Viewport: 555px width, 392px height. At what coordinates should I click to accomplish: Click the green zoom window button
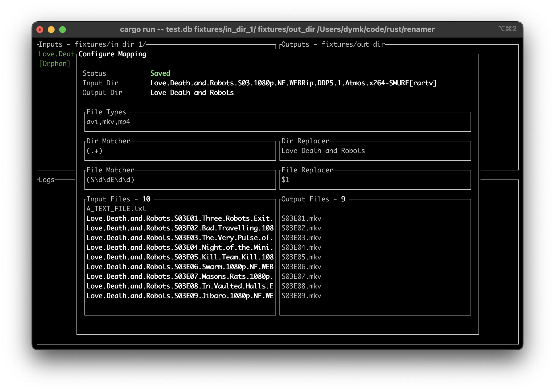click(x=63, y=30)
